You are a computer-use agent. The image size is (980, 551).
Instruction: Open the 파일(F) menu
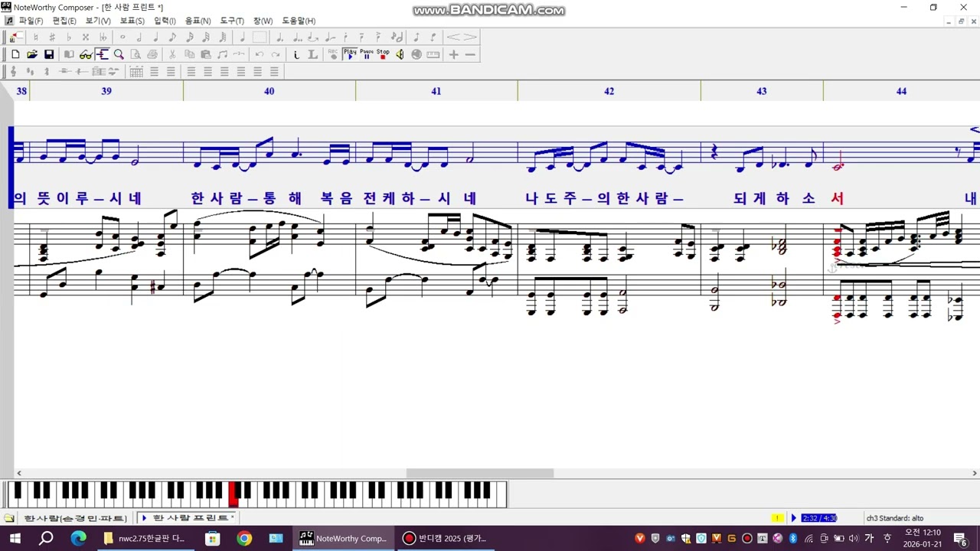[31, 21]
